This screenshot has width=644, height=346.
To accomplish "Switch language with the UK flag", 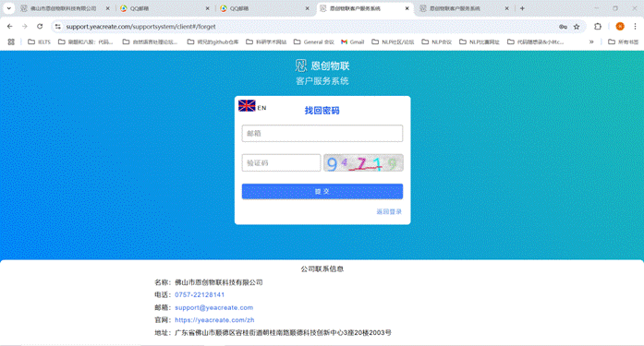I will 247,106.
